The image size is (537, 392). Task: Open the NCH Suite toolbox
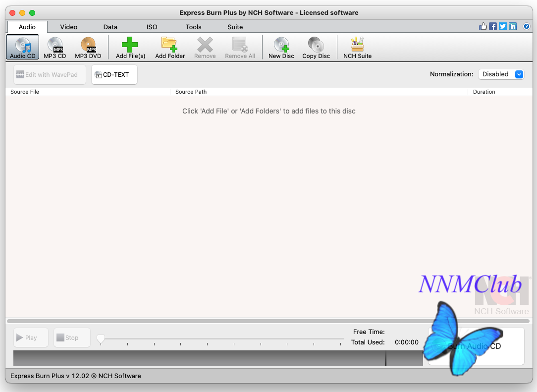(358, 47)
